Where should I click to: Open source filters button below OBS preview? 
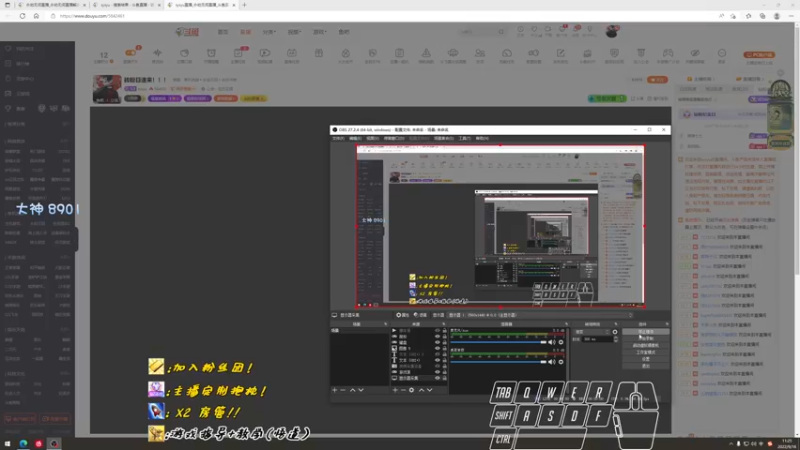419,315
